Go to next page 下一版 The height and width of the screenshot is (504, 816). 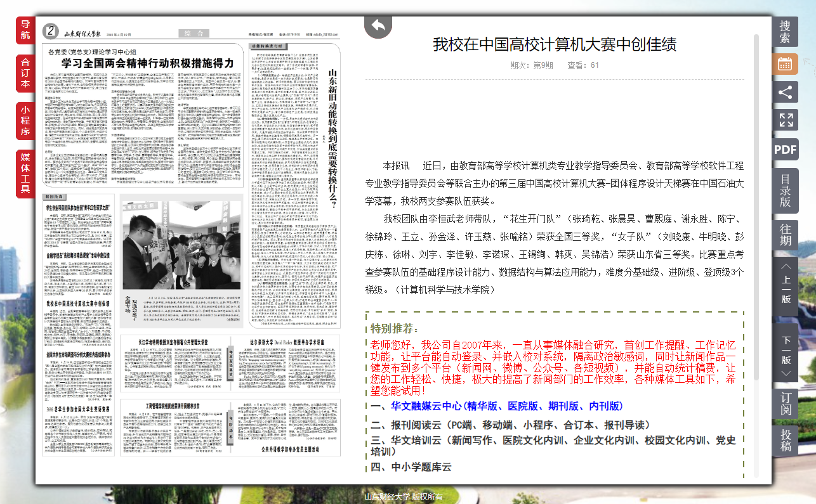click(786, 352)
